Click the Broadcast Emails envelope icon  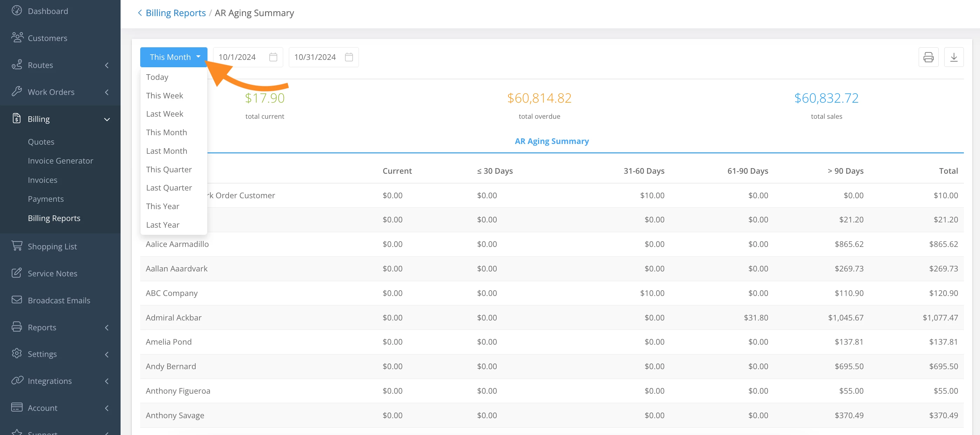coord(17,300)
